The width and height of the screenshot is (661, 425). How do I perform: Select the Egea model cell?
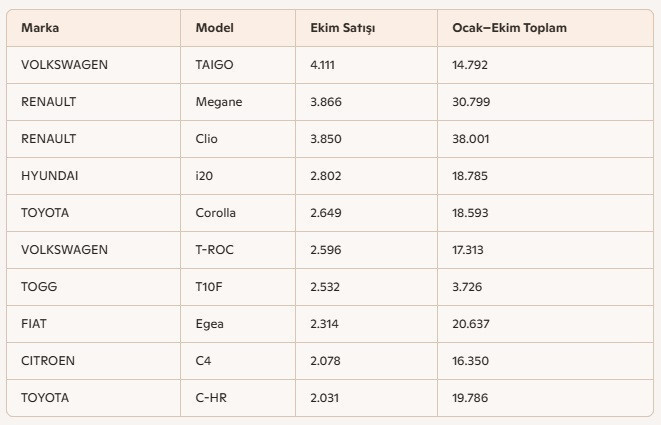pyautogui.click(x=210, y=324)
